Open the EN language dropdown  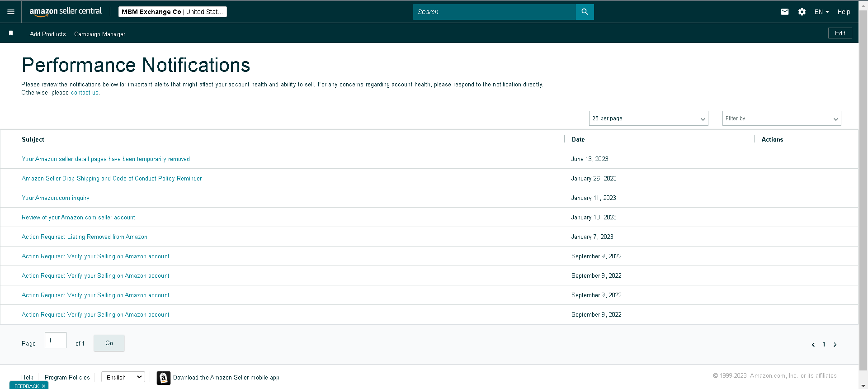click(822, 12)
